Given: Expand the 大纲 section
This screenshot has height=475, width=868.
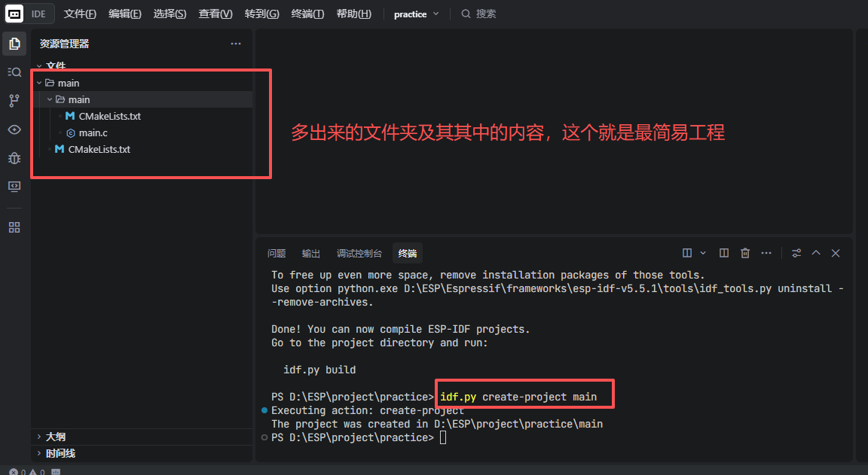Looking at the screenshot, I should point(143,437).
